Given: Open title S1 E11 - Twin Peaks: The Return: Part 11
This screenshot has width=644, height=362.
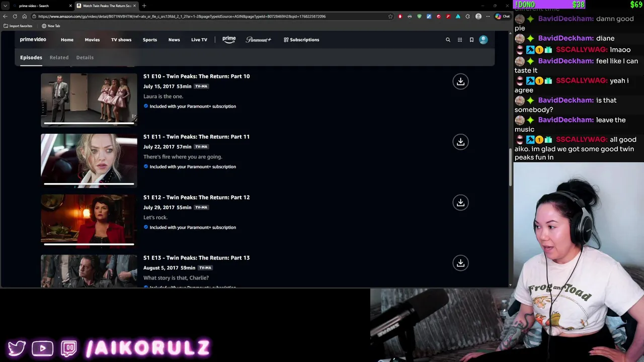Looking at the screenshot, I should pyautogui.click(x=196, y=137).
